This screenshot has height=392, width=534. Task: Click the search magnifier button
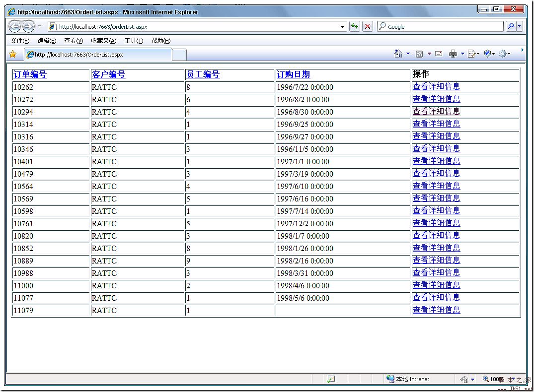point(511,27)
